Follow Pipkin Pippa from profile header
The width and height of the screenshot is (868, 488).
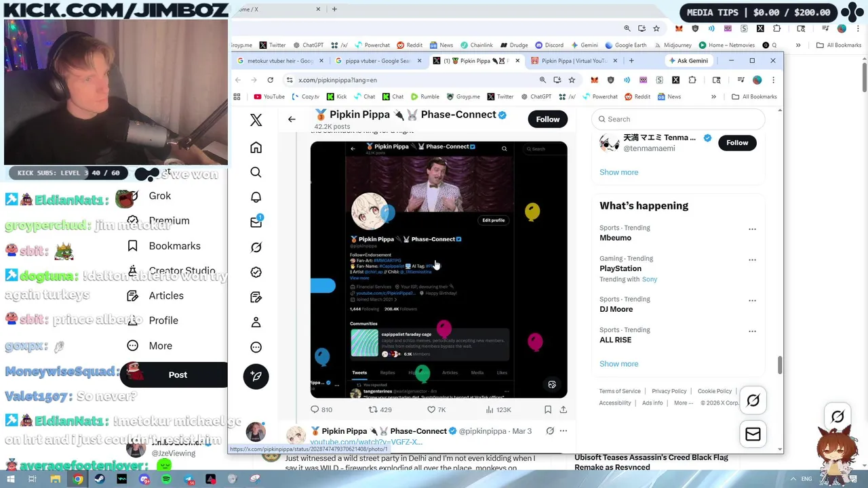click(x=548, y=119)
